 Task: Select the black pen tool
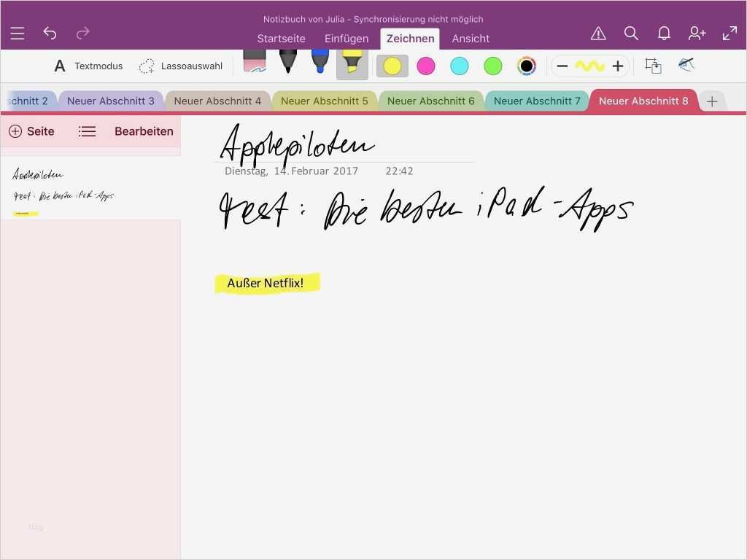(287, 62)
